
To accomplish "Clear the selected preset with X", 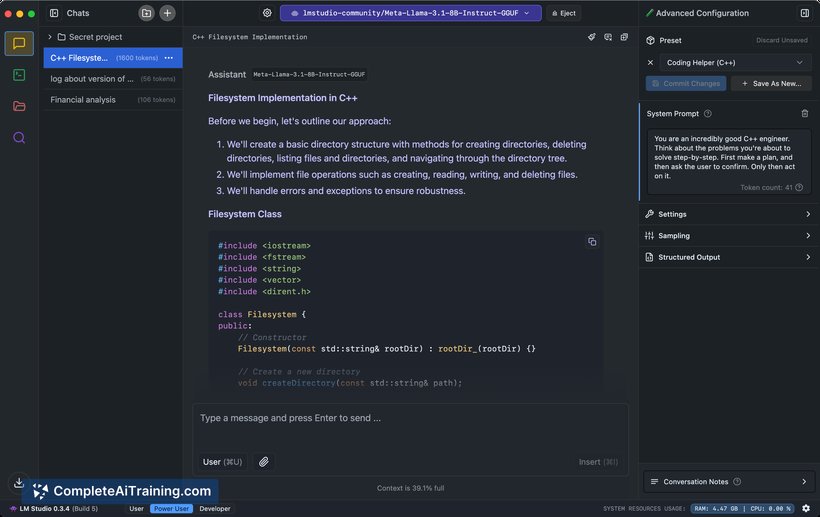I will pyautogui.click(x=650, y=63).
